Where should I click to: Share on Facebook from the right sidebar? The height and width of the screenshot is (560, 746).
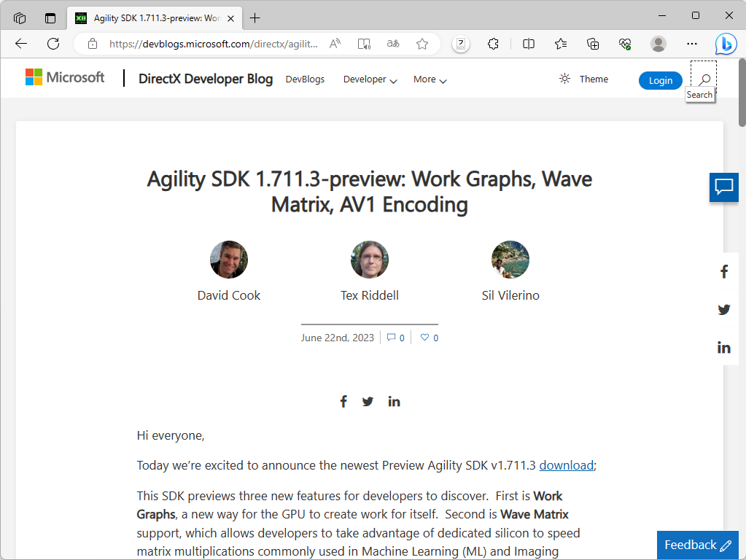(x=724, y=272)
